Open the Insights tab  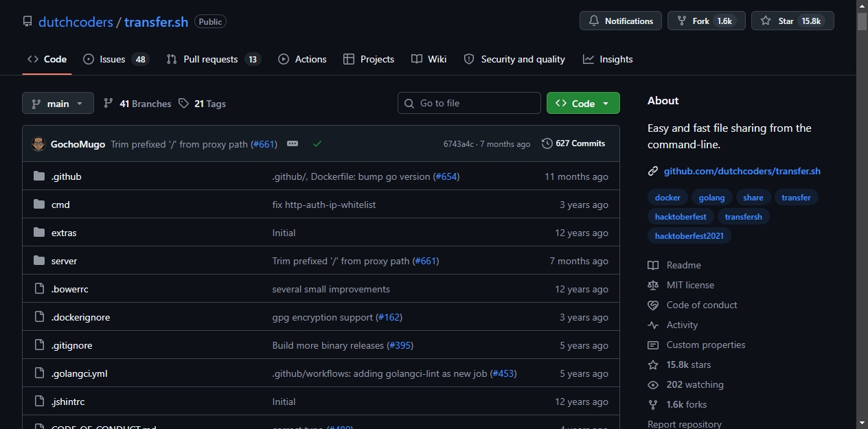608,59
